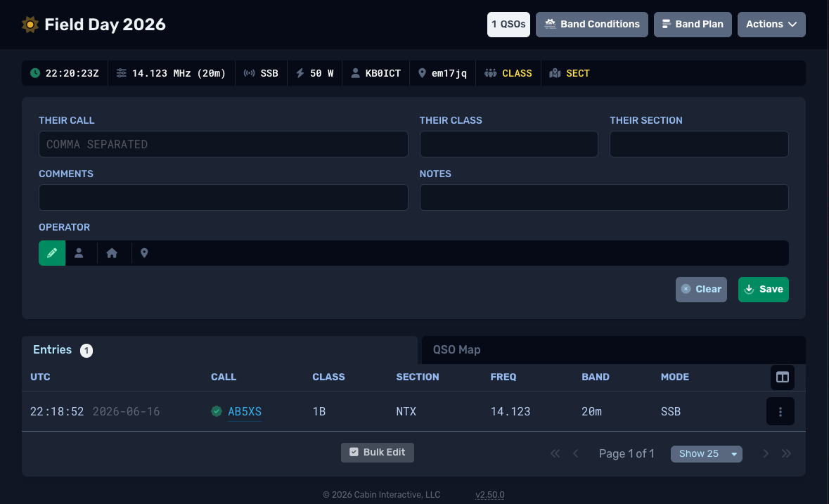829x504 pixels.
Task: Open the AB5XS callsign link
Action: pyautogui.click(x=245, y=411)
